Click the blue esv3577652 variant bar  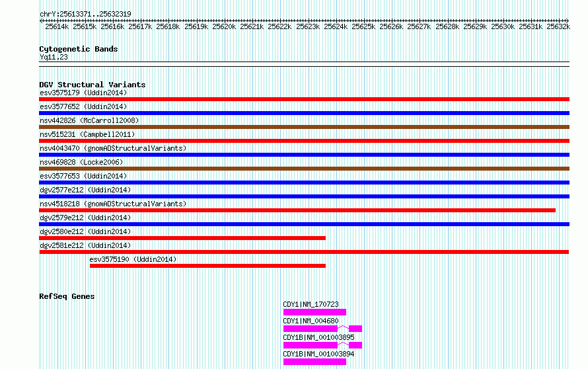(304, 113)
